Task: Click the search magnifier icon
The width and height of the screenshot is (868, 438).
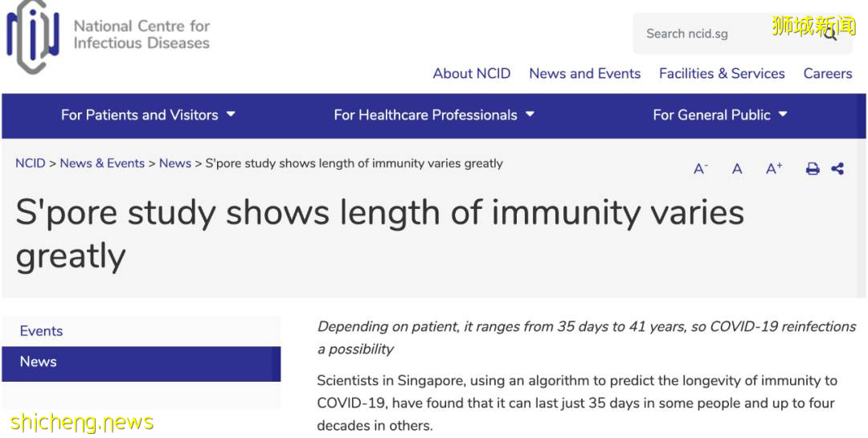Action: [x=831, y=34]
